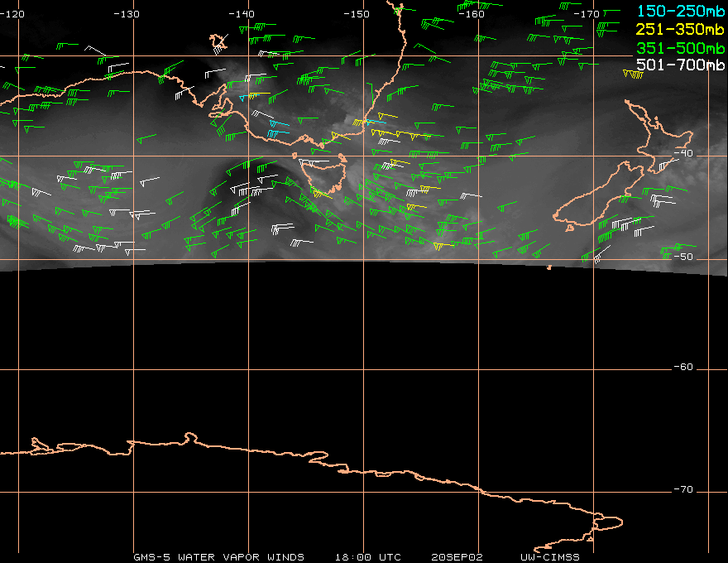Image resolution: width=728 pixels, height=563 pixels.
Task: Click the -150 longitude label
Action: click(357, 14)
